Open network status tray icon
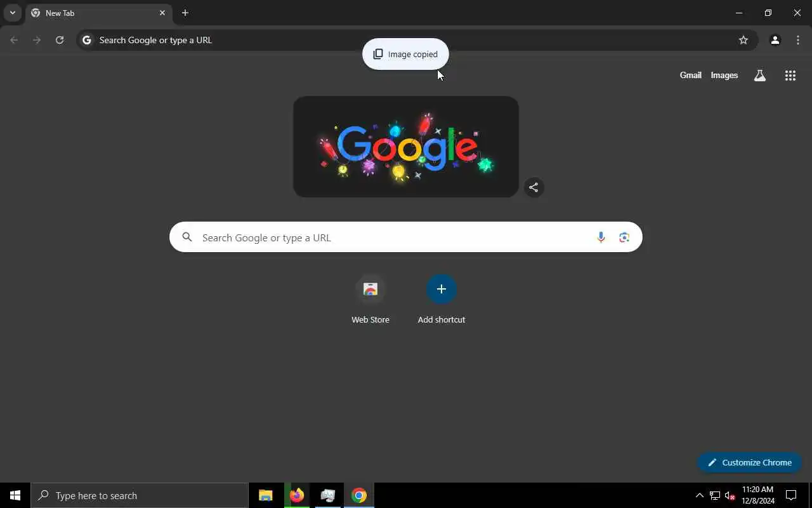Image resolution: width=812 pixels, height=508 pixels. tap(714, 495)
